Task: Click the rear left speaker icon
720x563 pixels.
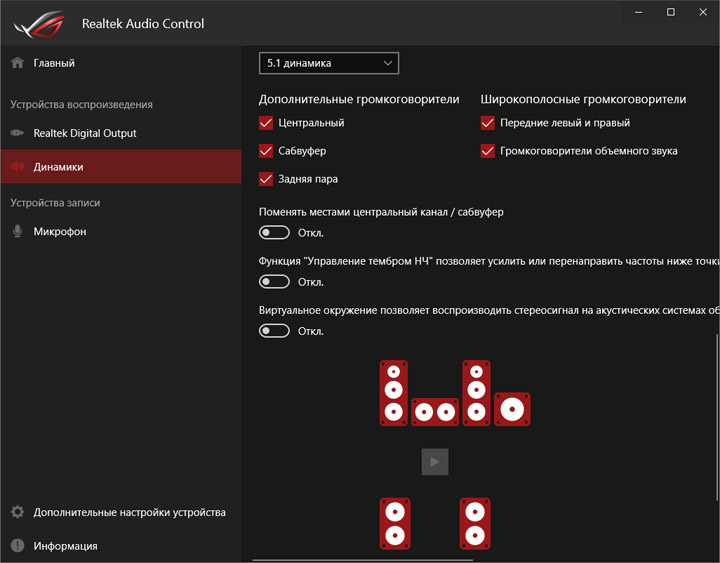Action: [x=394, y=523]
